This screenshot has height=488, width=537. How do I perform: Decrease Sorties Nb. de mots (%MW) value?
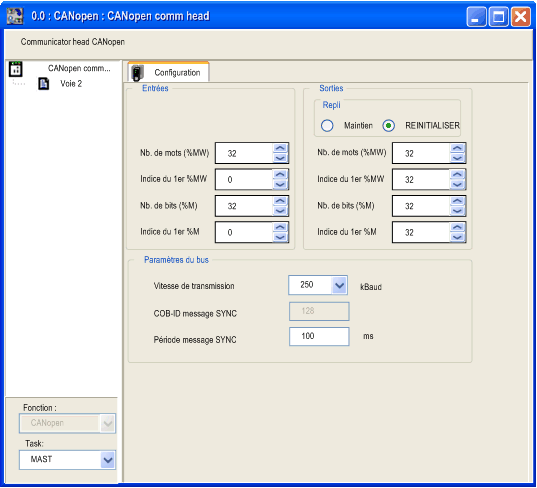coord(457,158)
